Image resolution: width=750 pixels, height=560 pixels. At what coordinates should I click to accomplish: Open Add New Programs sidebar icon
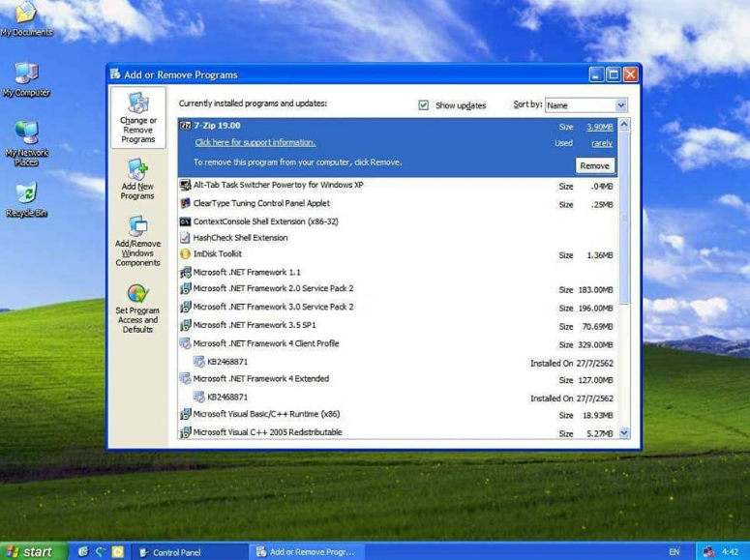click(x=137, y=179)
